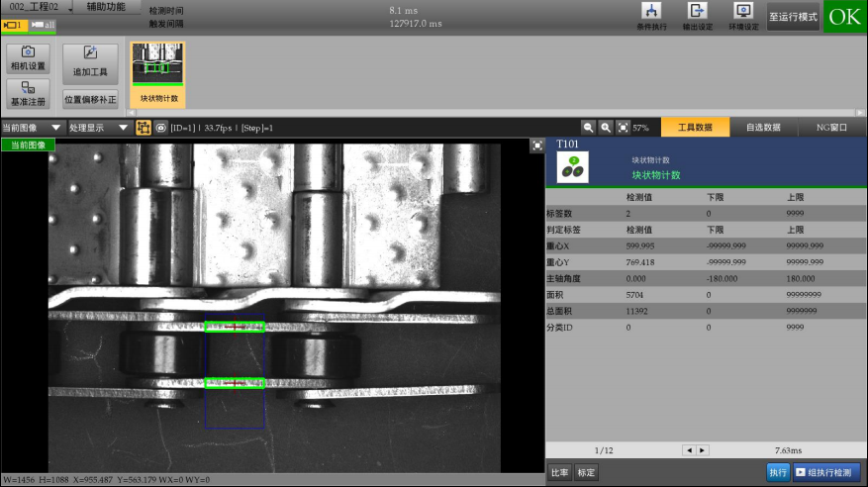Click the 至运行模式 button
868x487 pixels.
coord(793,17)
